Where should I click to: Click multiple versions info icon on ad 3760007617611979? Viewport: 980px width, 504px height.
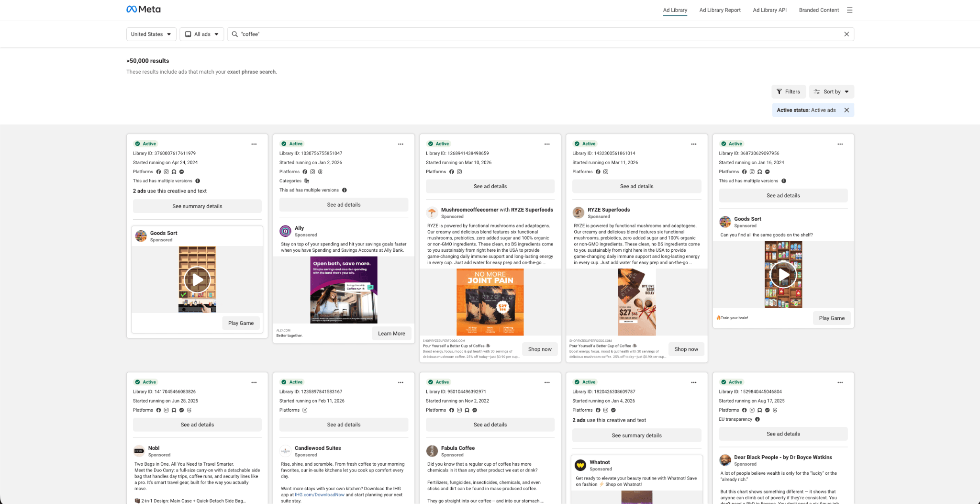tap(198, 181)
